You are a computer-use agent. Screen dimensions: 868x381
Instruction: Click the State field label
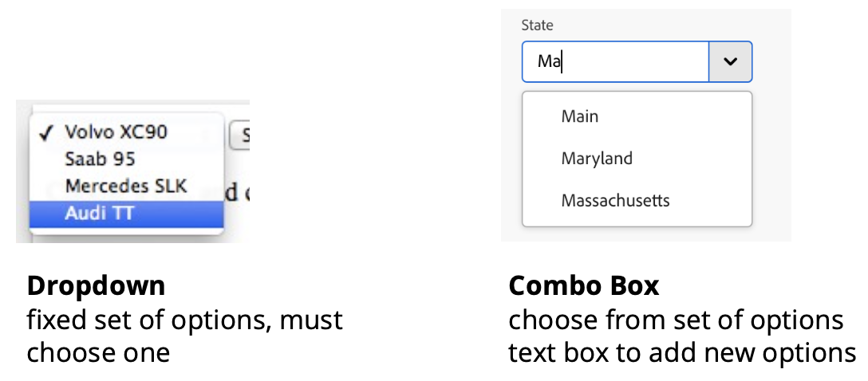(537, 26)
